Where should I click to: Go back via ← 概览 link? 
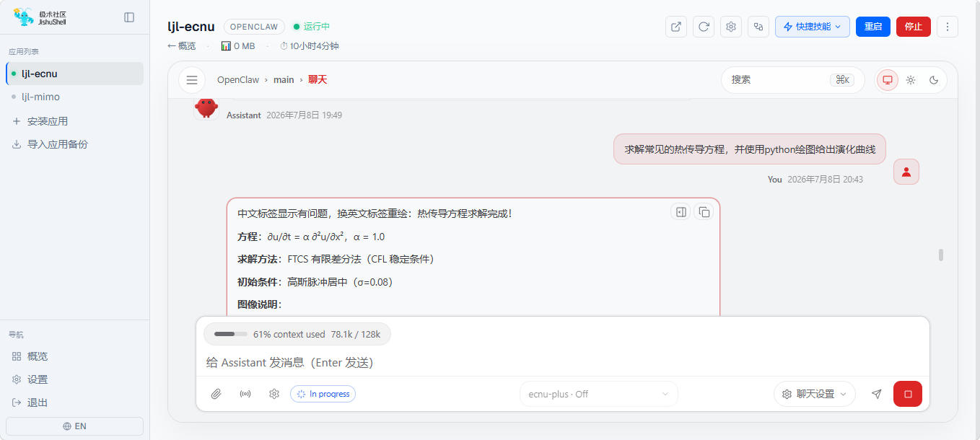(x=182, y=46)
